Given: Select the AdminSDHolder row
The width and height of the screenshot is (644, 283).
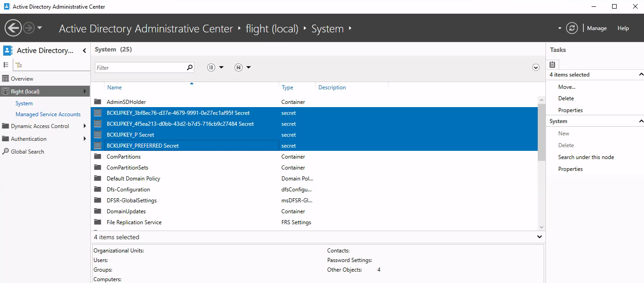Looking at the screenshot, I should [314, 102].
